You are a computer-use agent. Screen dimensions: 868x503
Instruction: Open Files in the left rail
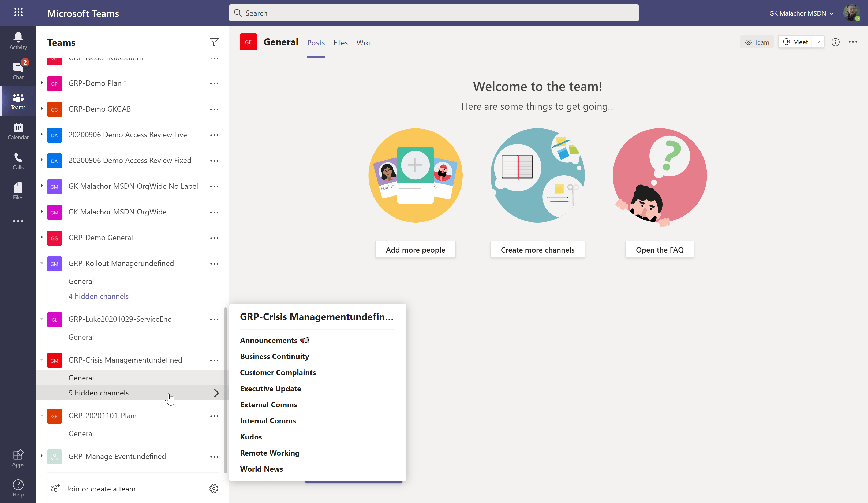pyautogui.click(x=18, y=191)
